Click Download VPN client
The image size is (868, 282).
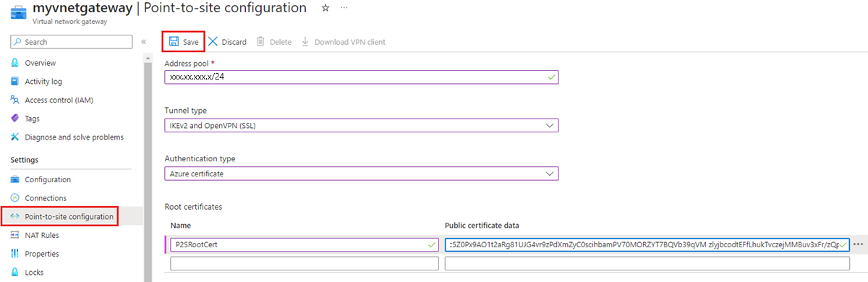(343, 42)
